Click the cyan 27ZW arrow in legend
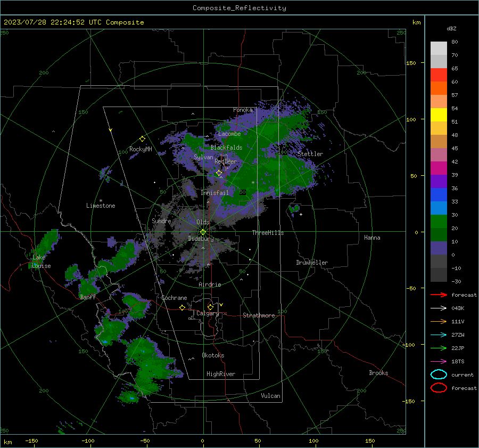The width and height of the screenshot is (479, 448). click(439, 335)
